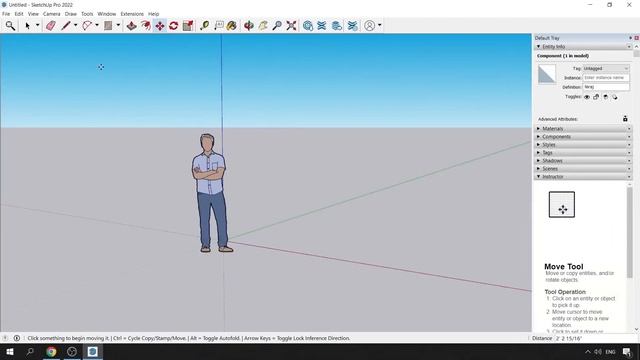
Task: Select the Eraser tool
Action: click(51, 26)
